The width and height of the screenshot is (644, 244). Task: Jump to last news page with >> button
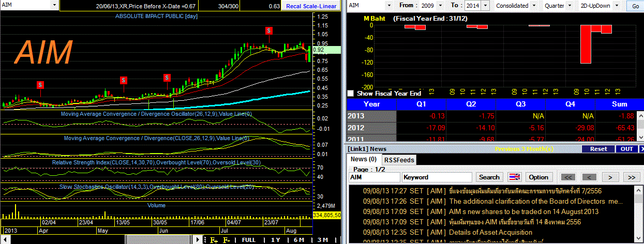631,177
